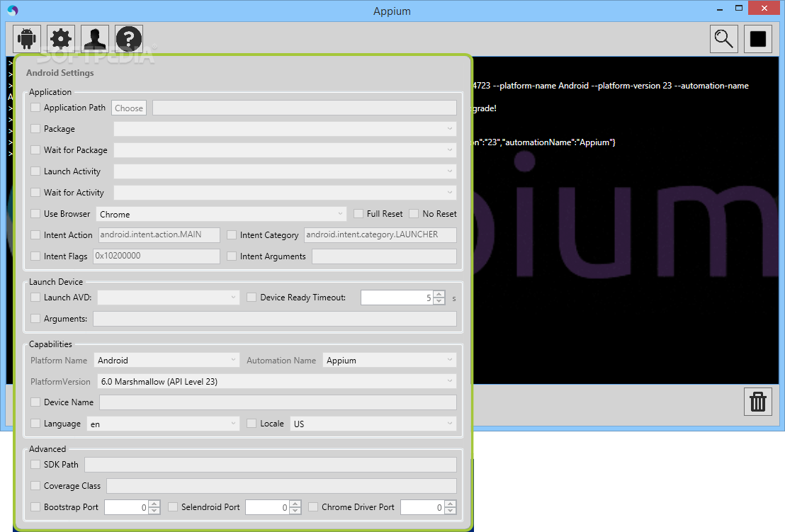The width and height of the screenshot is (785, 532).
Task: Tick the Coverage Class checkbox
Action: point(35,485)
